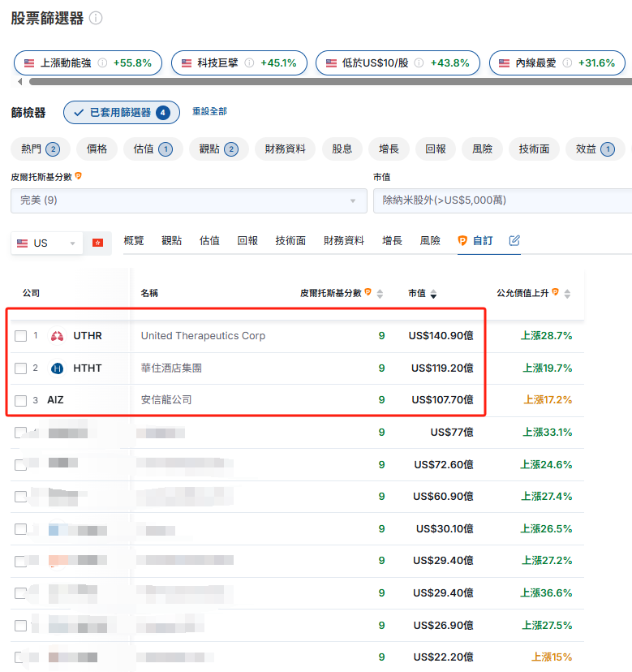Viewport: 632px width, 672px height.
Task: Click the UTHR company logo
Action: (x=57, y=335)
